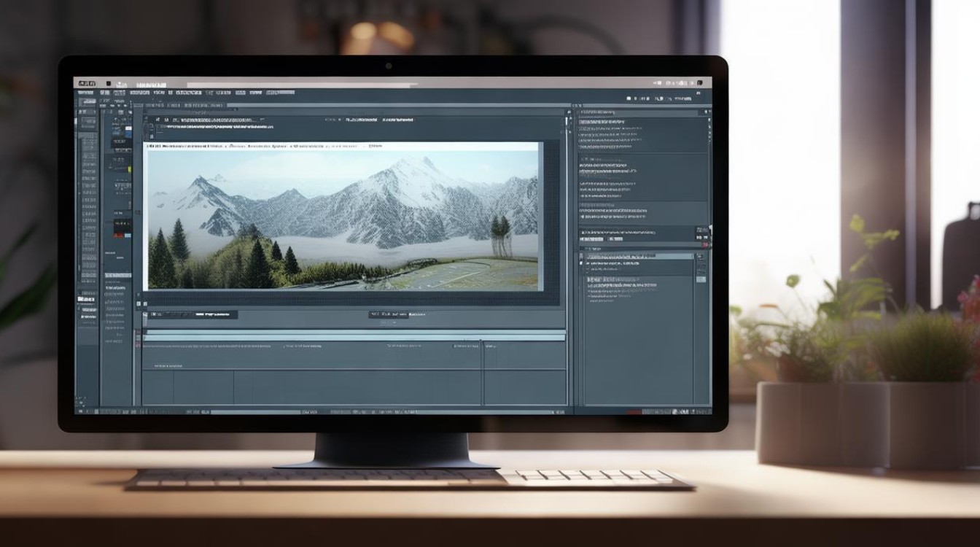
Task: Click the vertical playhead line in the timeline
Action: 482,372
